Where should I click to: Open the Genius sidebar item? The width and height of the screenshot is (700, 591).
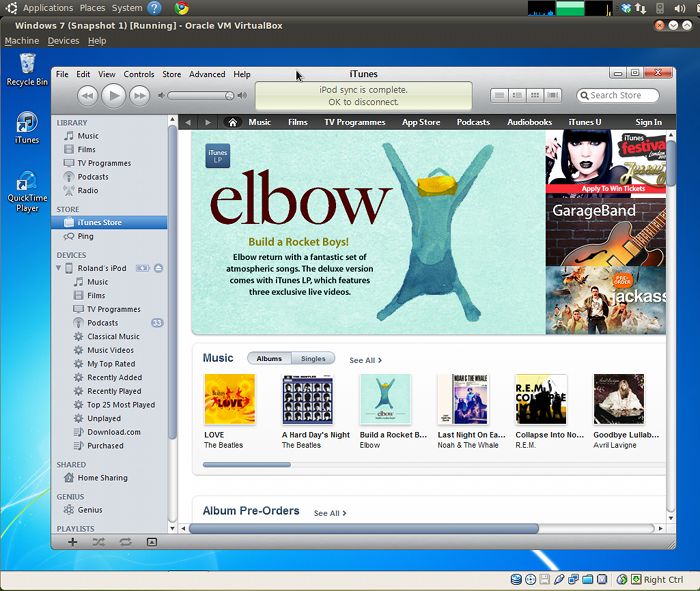90,510
